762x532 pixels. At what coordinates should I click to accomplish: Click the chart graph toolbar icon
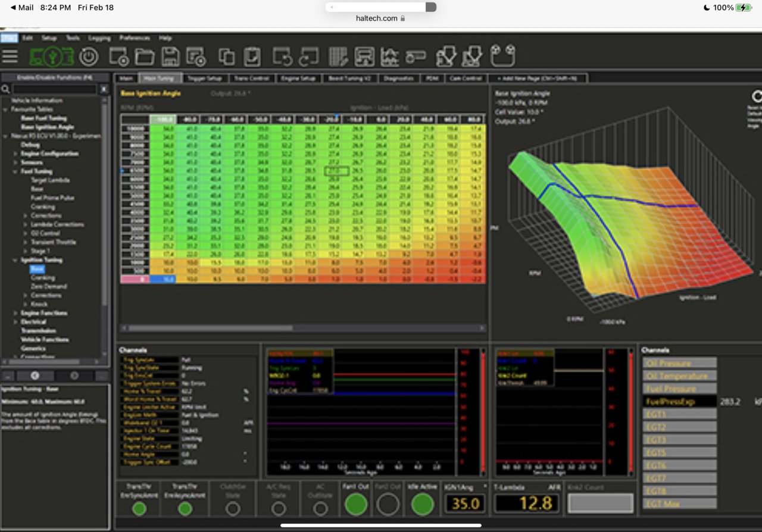[x=390, y=57]
